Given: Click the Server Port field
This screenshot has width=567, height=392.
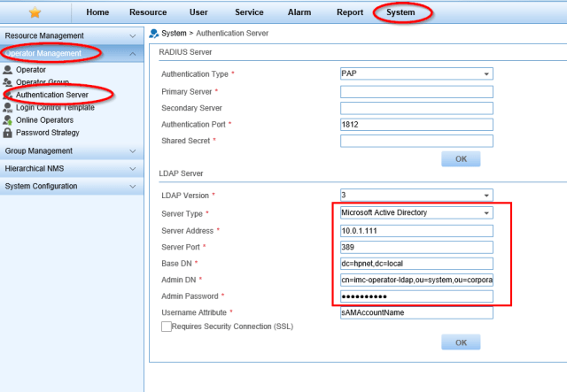Looking at the screenshot, I should tap(416, 247).
